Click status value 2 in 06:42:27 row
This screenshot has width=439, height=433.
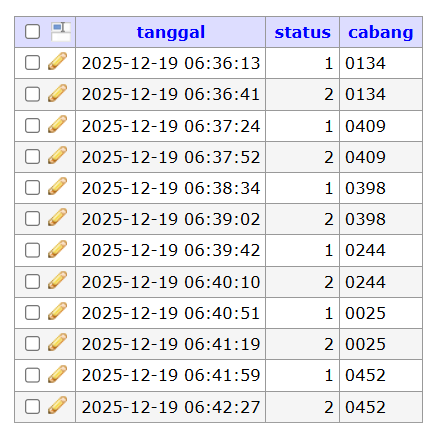pos(329,407)
